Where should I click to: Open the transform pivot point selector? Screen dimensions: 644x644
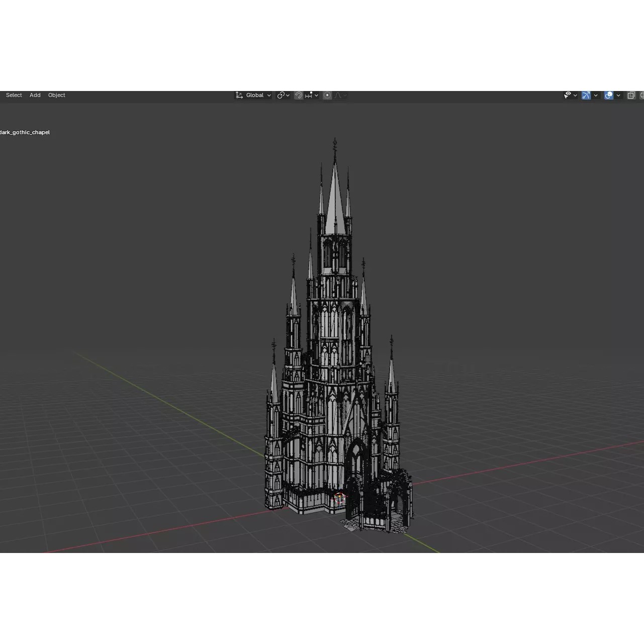coord(282,95)
